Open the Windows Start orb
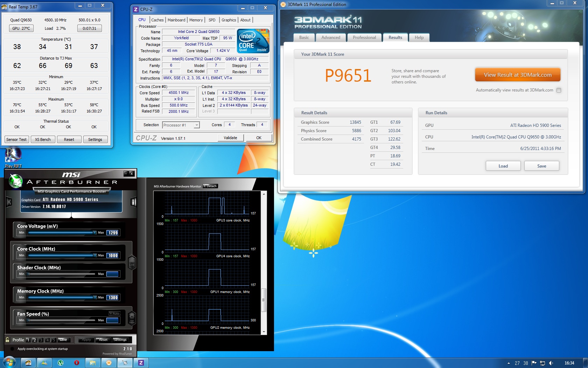The image size is (588, 368). pyautogui.click(x=9, y=362)
